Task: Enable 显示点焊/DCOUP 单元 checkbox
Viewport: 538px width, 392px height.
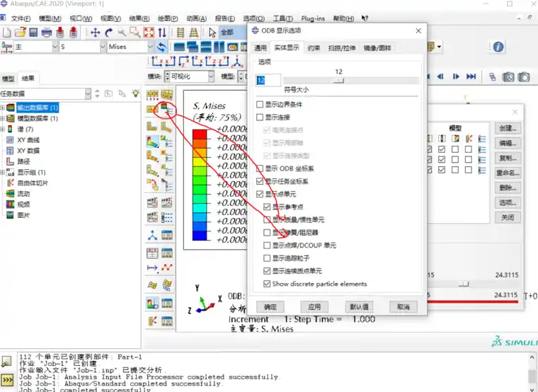Action: (267, 246)
